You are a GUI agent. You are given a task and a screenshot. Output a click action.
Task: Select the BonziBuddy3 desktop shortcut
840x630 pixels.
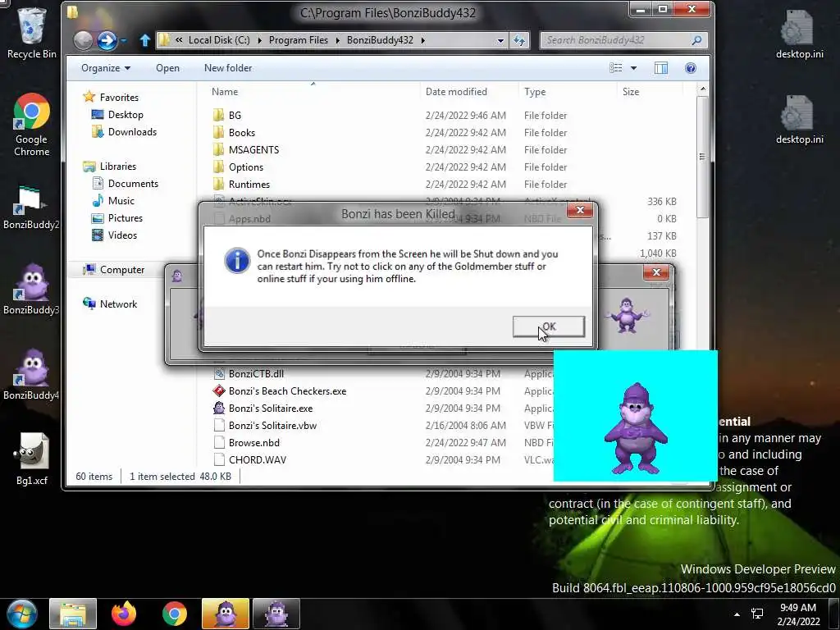click(31, 290)
